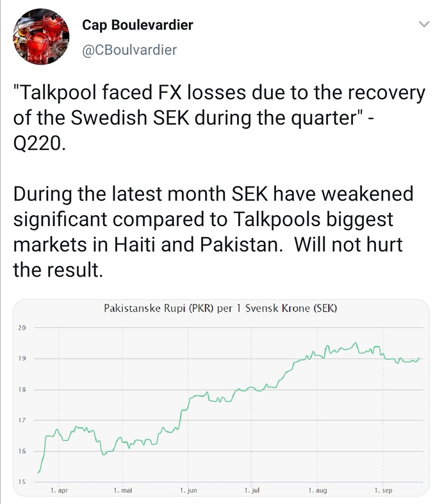Select the quoted Talkpool FX losses paragraph
This screenshot has height=504, width=442.
(219, 118)
